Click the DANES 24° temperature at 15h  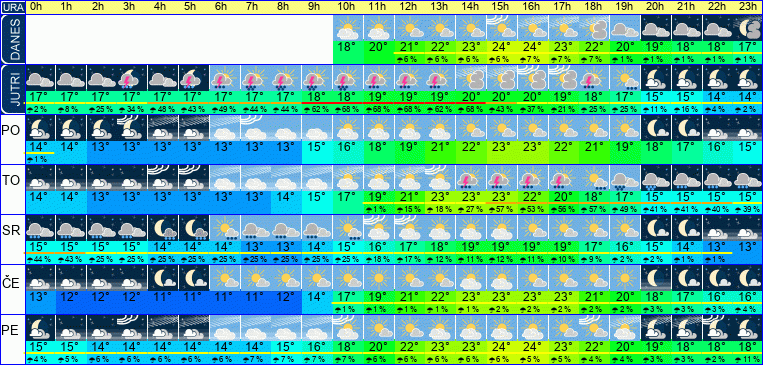click(x=502, y=47)
